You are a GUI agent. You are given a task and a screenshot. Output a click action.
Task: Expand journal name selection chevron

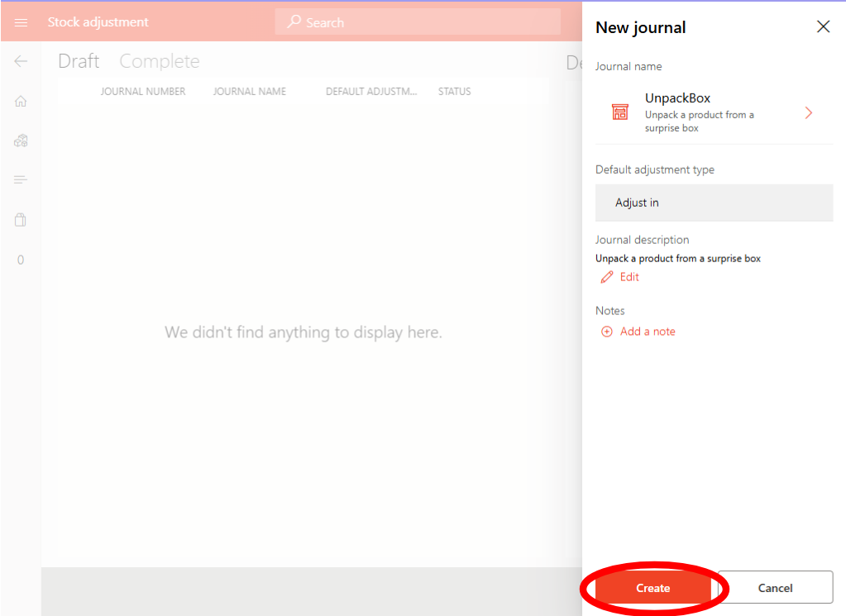[x=808, y=112]
